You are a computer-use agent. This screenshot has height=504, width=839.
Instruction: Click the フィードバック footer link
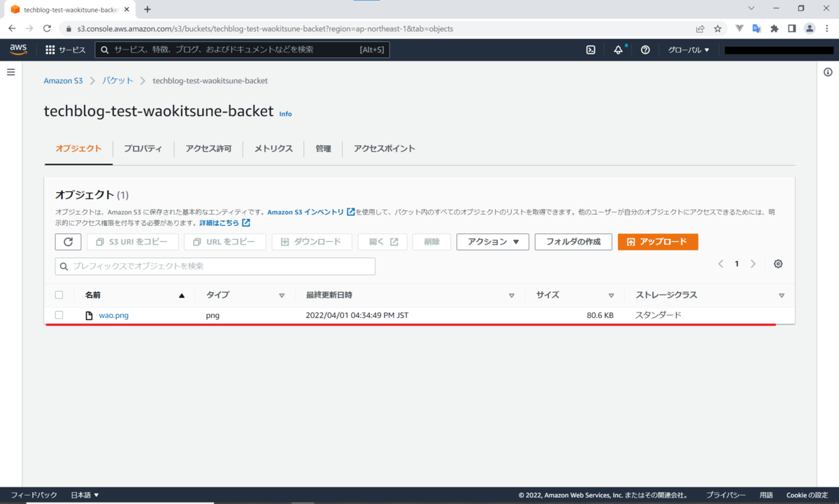coord(34,495)
